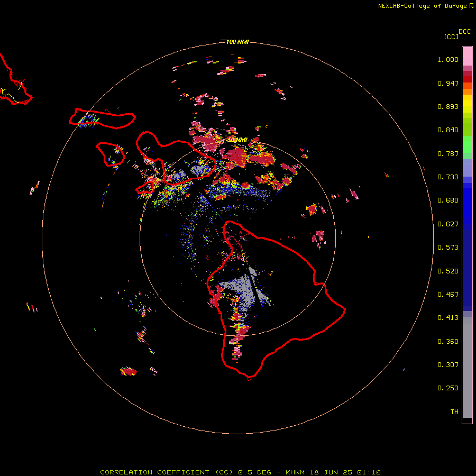Click the KHKM station identifier

pyautogui.click(x=295, y=472)
